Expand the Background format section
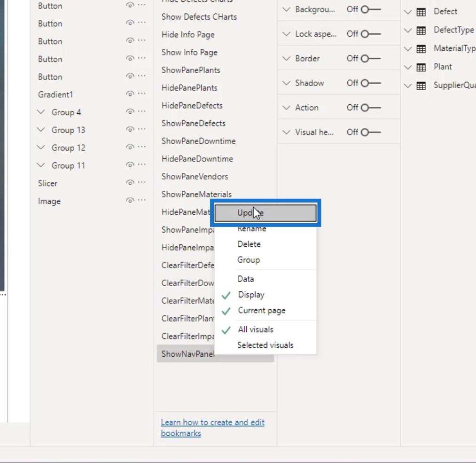Viewport: 476px width, 463px height. tap(286, 9)
